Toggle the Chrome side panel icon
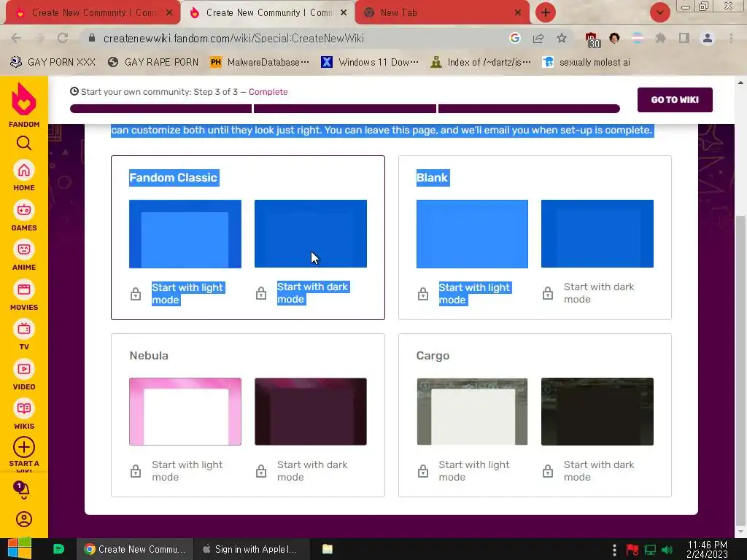The image size is (747, 560). (684, 38)
